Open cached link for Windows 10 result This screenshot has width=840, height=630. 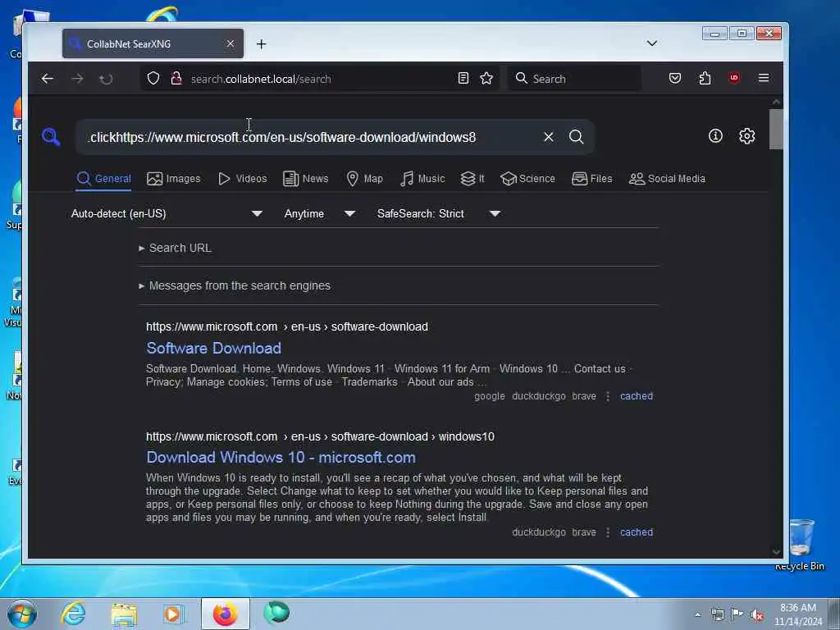[637, 532]
